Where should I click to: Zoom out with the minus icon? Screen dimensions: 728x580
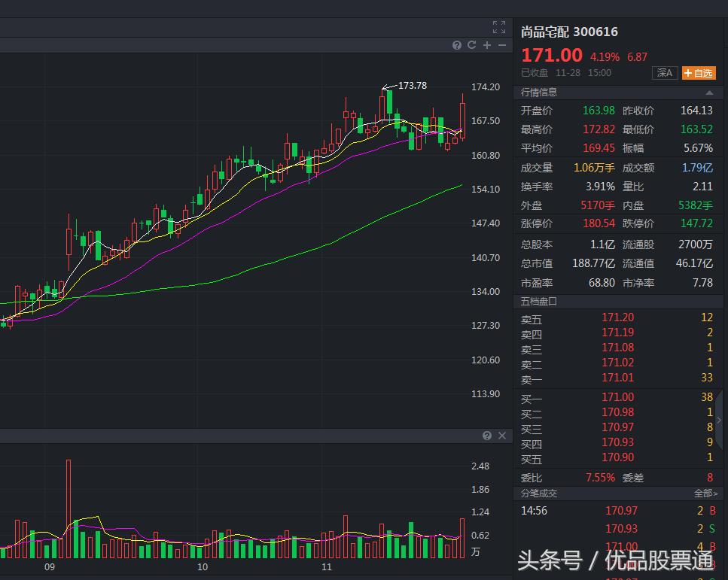(x=501, y=45)
